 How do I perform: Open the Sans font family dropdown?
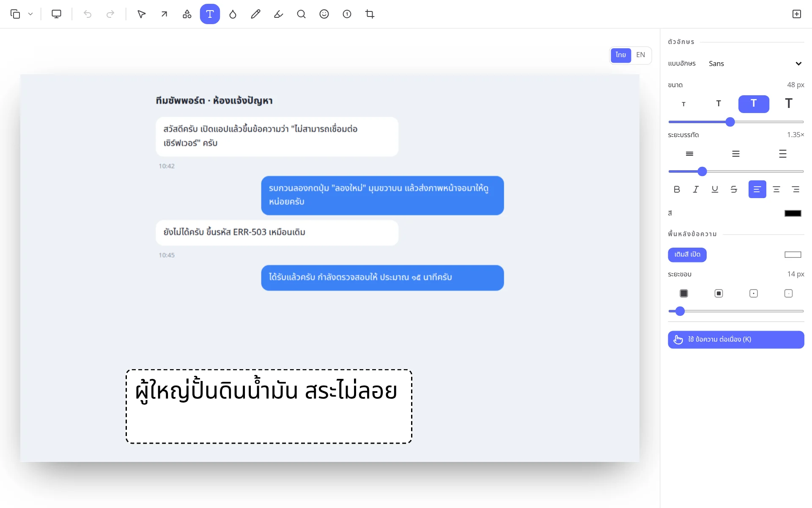coord(755,63)
